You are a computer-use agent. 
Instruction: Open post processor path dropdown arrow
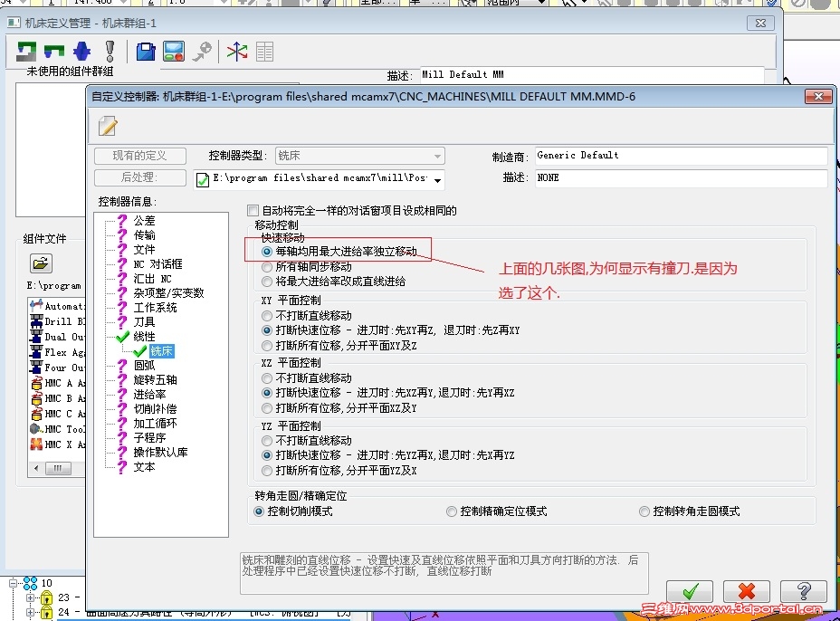click(x=438, y=180)
